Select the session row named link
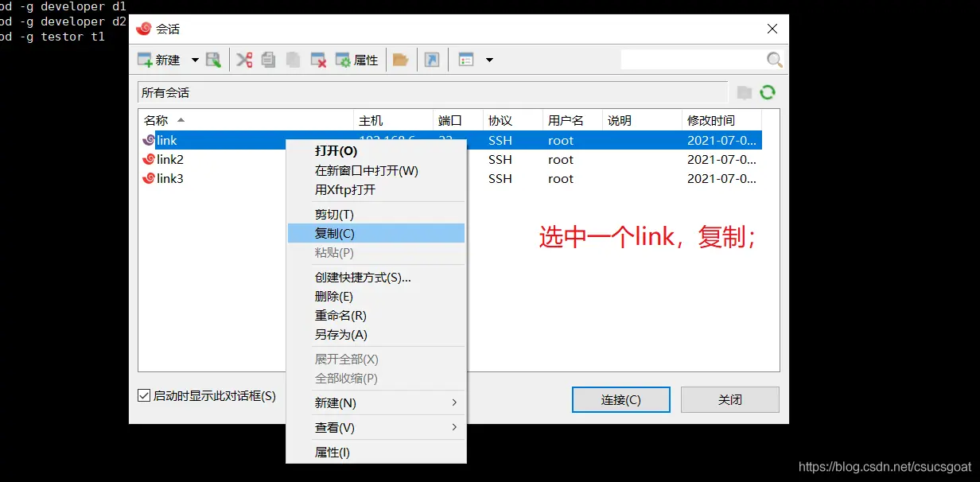 click(451, 140)
